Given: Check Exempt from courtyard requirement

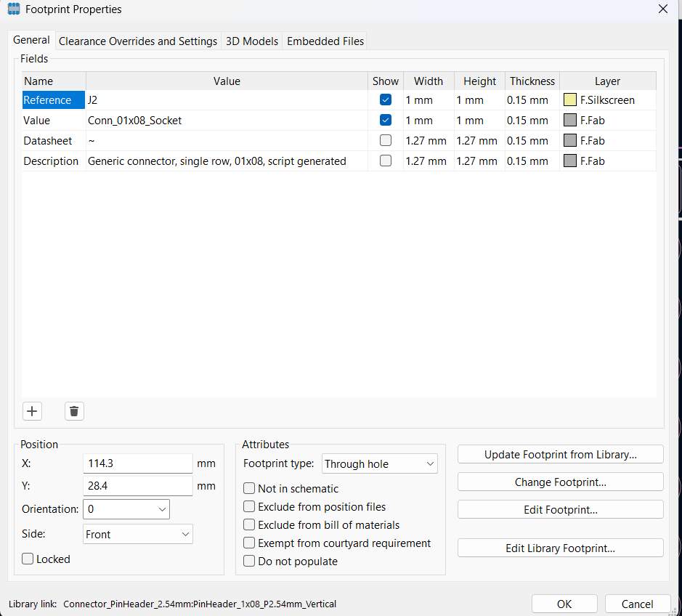Looking at the screenshot, I should (249, 543).
